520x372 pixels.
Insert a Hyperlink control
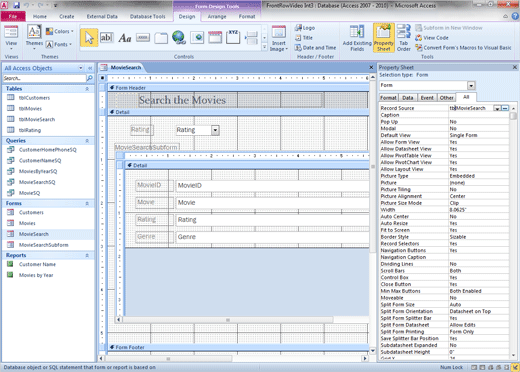[x=179, y=38]
